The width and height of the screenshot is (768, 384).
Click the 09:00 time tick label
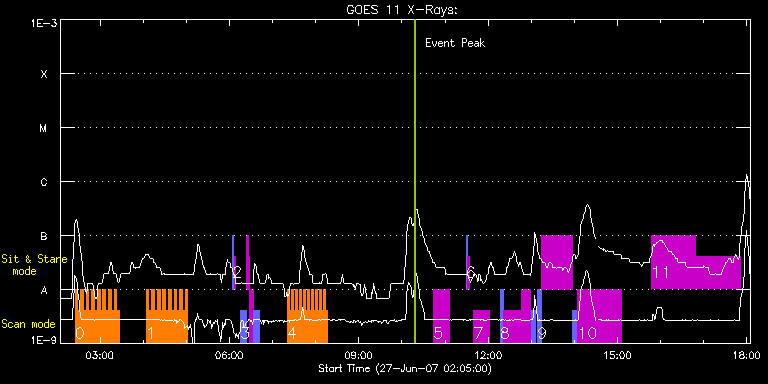click(x=358, y=355)
